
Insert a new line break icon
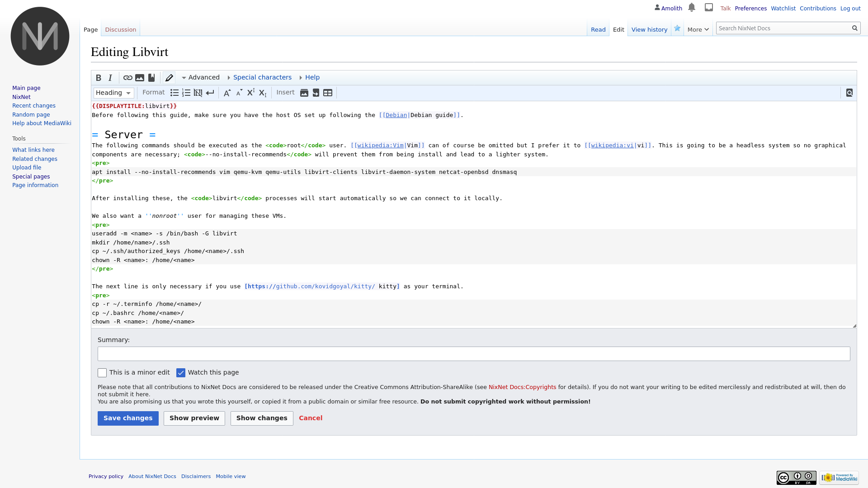click(210, 93)
